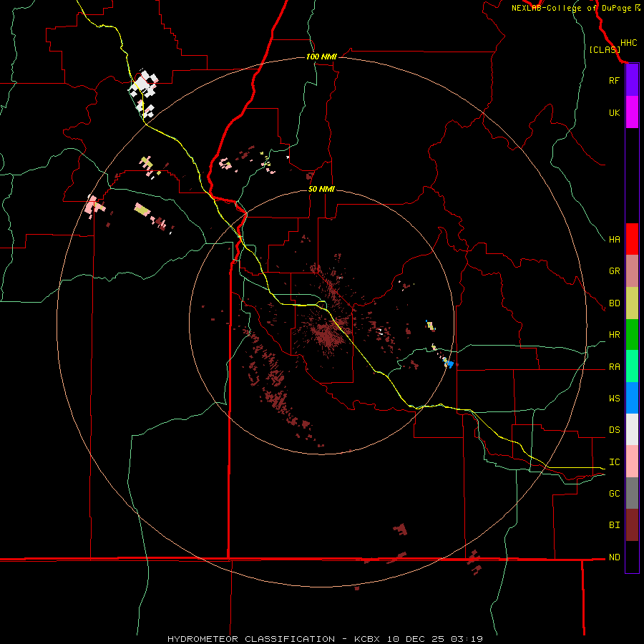Click the ND legend label
The image size is (644, 644).
coord(614,557)
